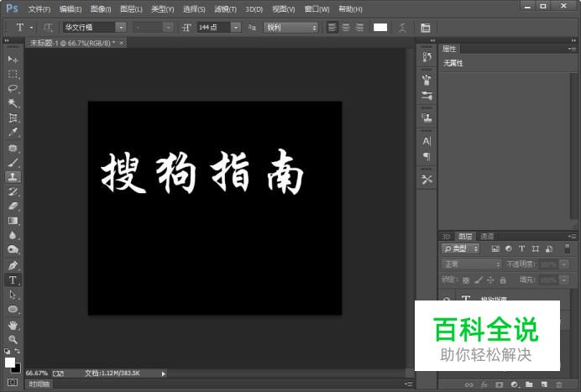
Task: Select the Dodge tool
Action: click(x=13, y=250)
